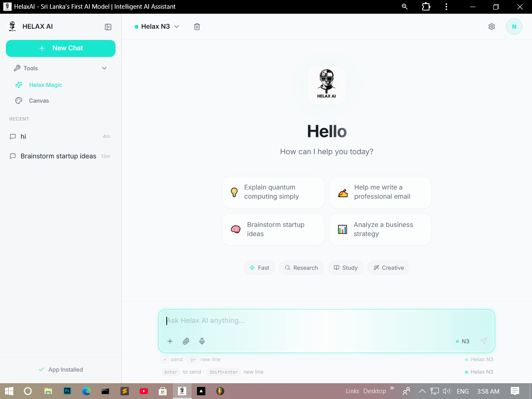Launch Photoshop from the taskbar
This screenshot has height=399, width=532.
pyautogui.click(x=67, y=391)
